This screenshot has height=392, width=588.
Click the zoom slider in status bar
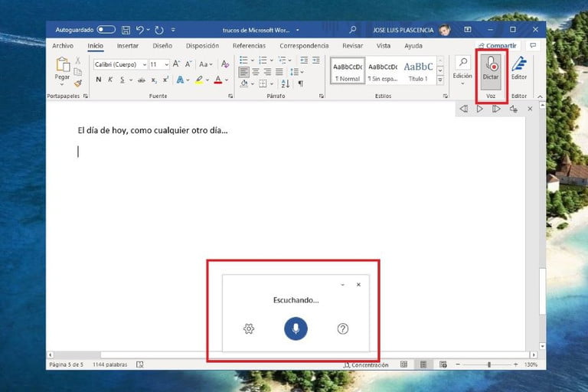pyautogui.click(x=489, y=365)
